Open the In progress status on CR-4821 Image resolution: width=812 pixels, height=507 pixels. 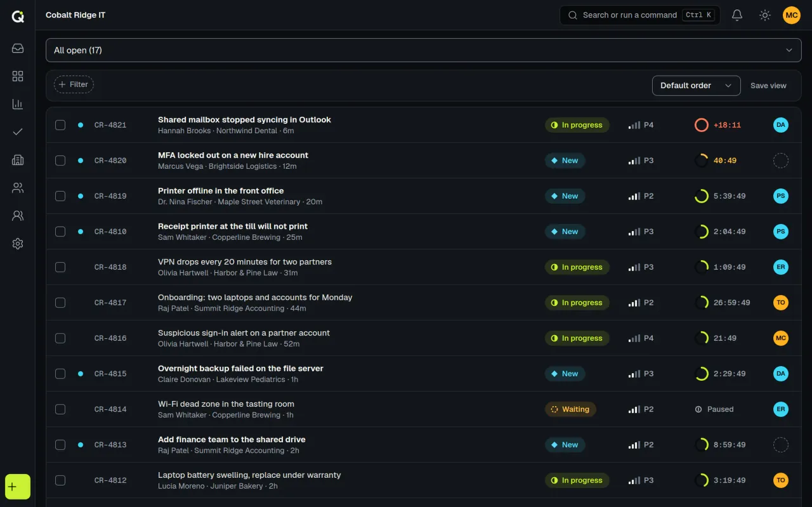[x=577, y=125]
